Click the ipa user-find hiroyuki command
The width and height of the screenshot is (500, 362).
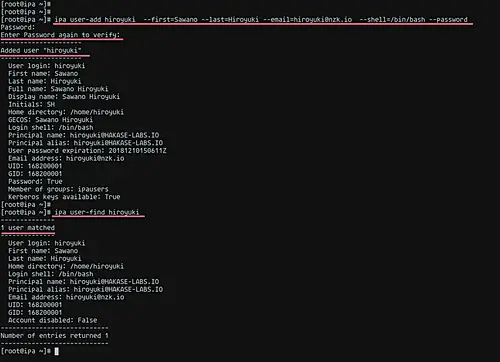tap(97, 212)
